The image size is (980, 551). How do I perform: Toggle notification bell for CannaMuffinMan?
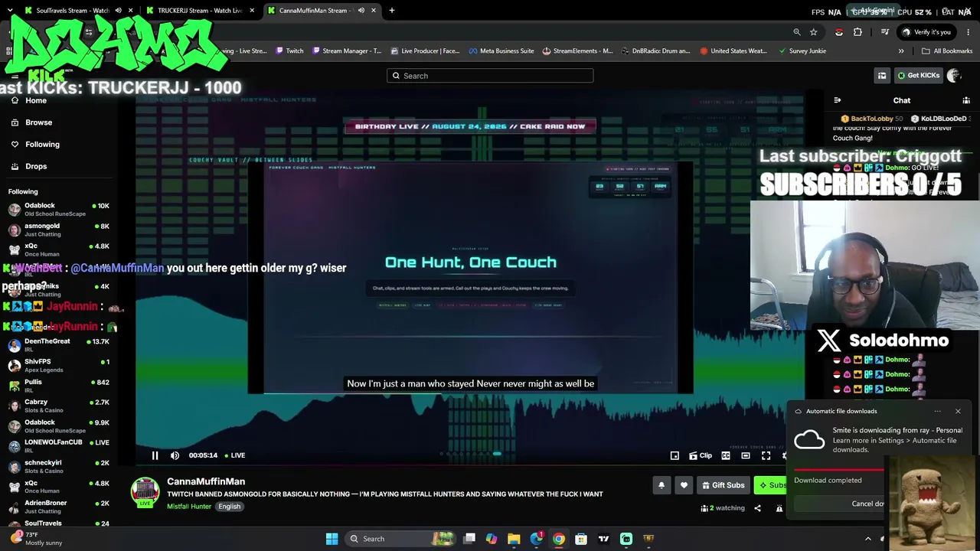click(661, 485)
